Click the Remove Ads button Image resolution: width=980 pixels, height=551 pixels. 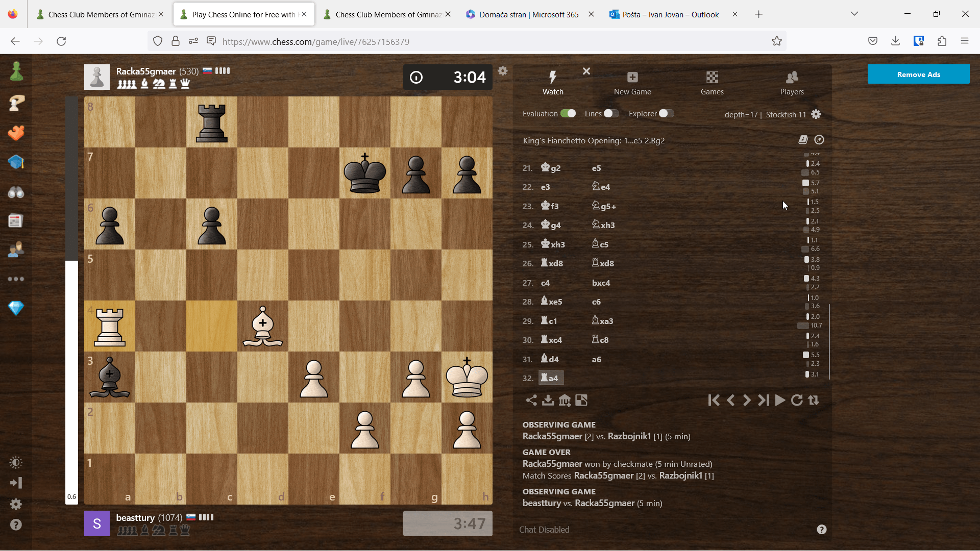coord(918,74)
